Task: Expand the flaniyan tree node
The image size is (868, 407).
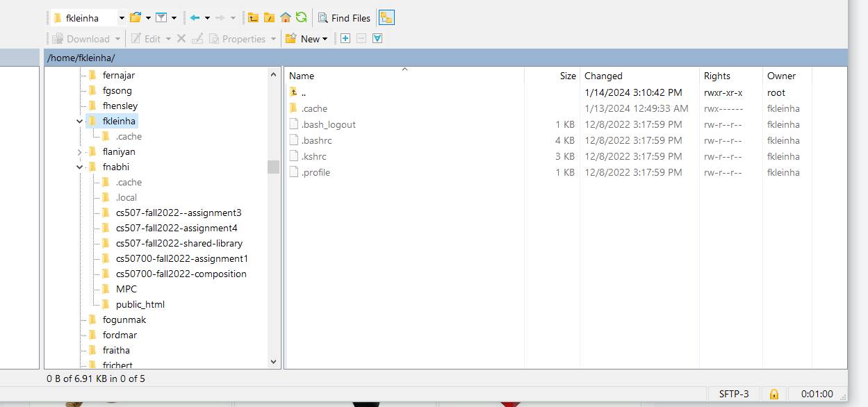Action: (80, 151)
